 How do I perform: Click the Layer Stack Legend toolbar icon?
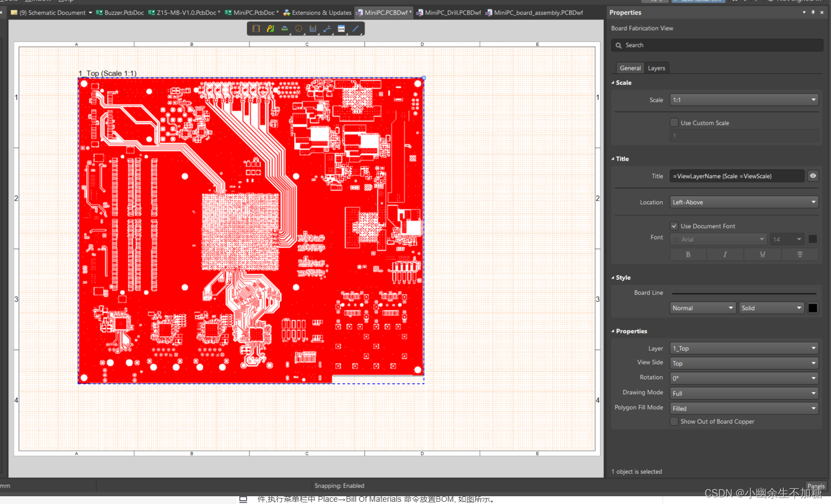(285, 29)
